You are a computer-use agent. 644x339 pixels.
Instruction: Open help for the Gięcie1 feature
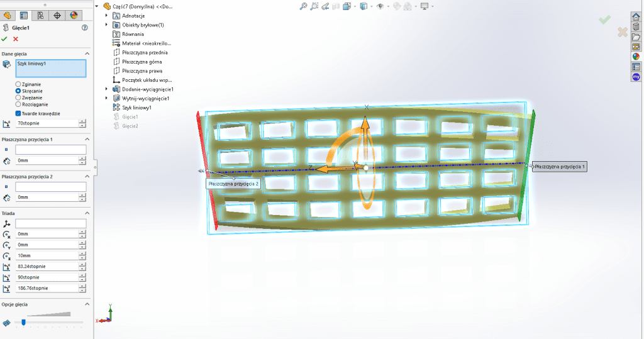(85, 28)
